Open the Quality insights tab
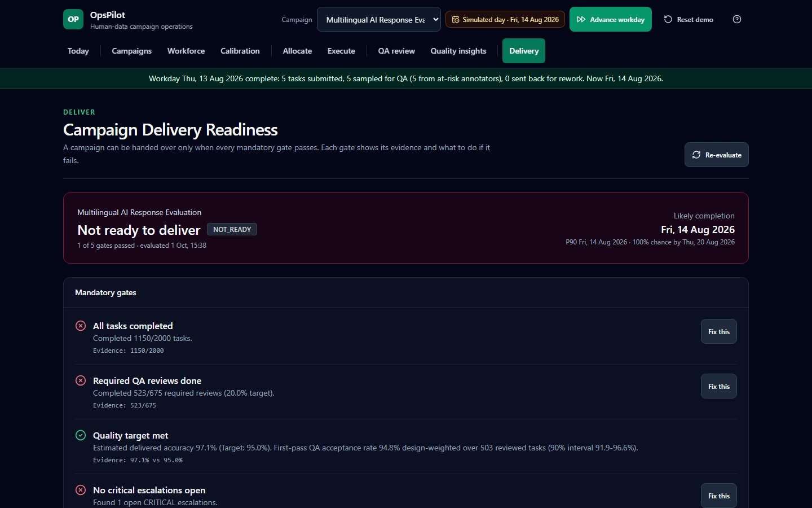The image size is (812, 508). click(x=458, y=51)
